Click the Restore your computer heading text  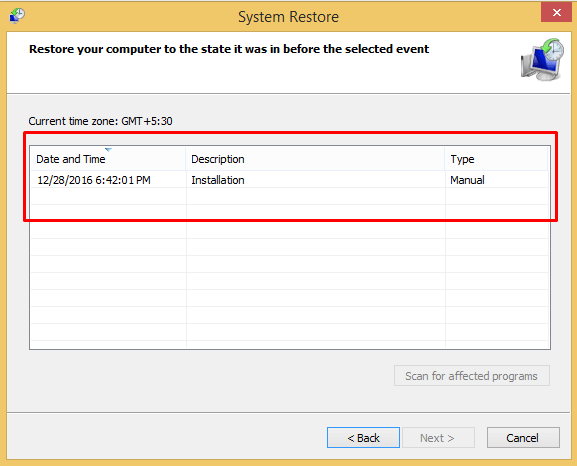(x=229, y=49)
